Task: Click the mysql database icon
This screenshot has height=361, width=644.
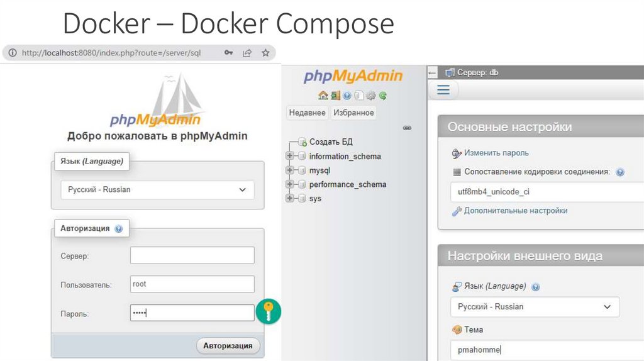Action: (x=302, y=170)
